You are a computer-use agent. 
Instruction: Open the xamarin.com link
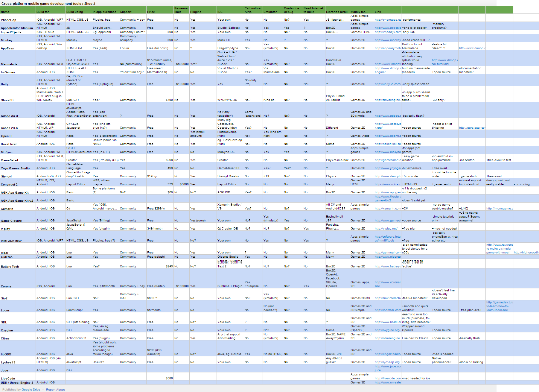[388, 209]
